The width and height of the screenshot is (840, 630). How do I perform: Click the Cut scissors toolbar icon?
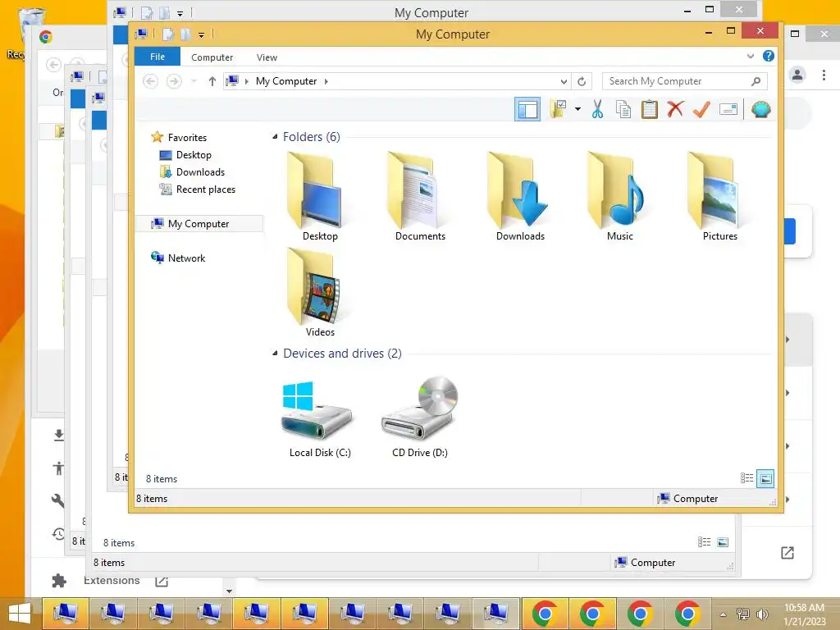click(597, 109)
